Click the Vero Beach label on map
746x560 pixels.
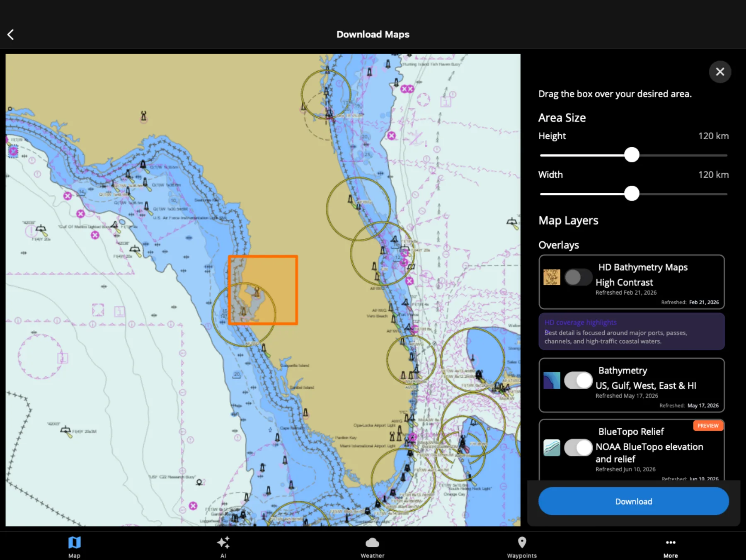tap(377, 316)
